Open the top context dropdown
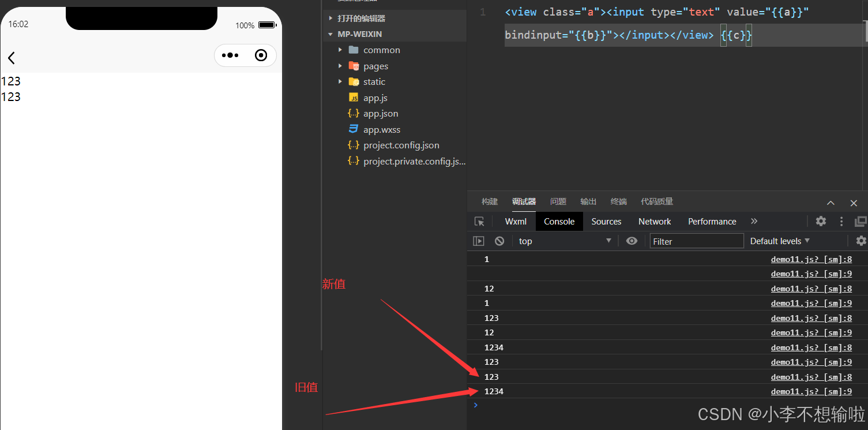The height and width of the screenshot is (430, 868). (565, 241)
